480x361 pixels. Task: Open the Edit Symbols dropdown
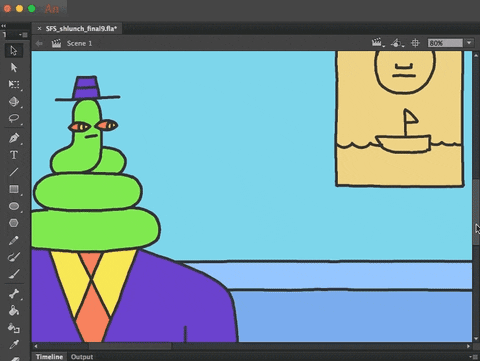[x=397, y=43]
